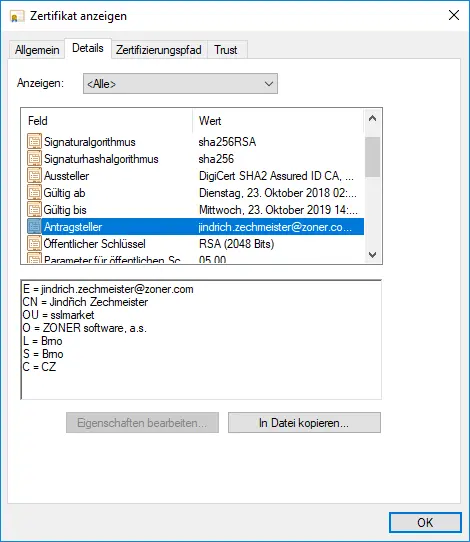Open the Zertifizierungspfad tab

(159, 50)
